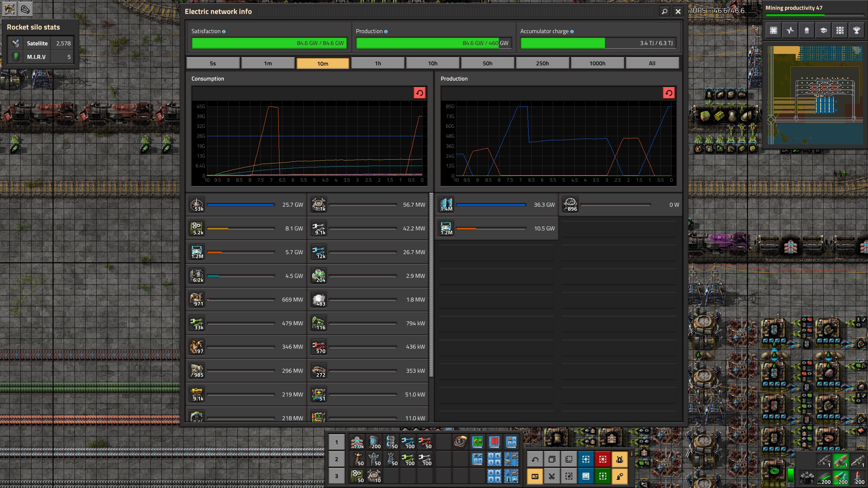868x488 pixels.
Task: Select quickbar row 2 button
Action: pyautogui.click(x=336, y=459)
